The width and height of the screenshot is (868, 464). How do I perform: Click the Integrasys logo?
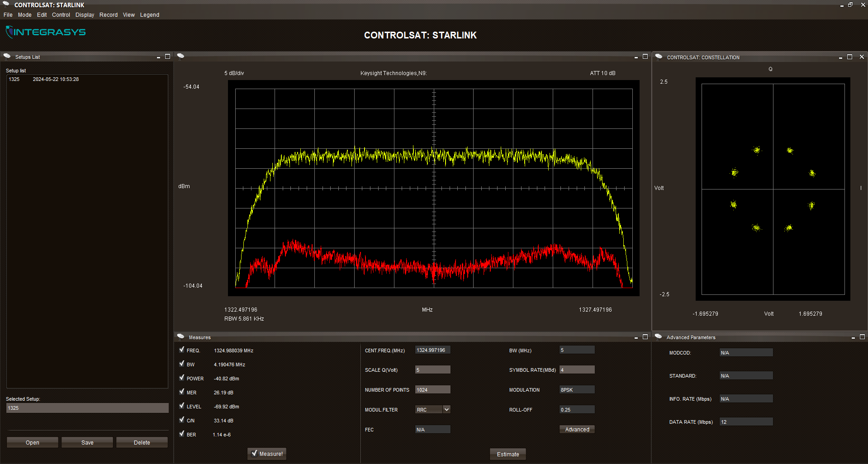[x=46, y=32]
